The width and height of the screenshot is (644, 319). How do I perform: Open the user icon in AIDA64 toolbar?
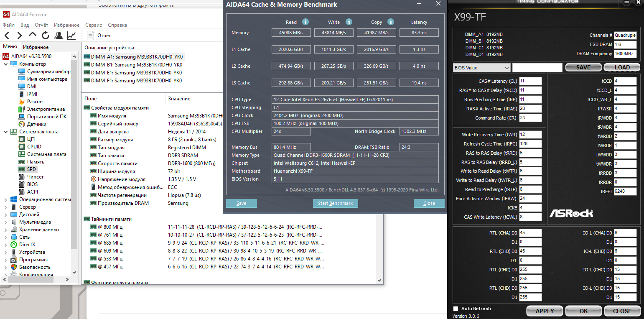coord(59,36)
